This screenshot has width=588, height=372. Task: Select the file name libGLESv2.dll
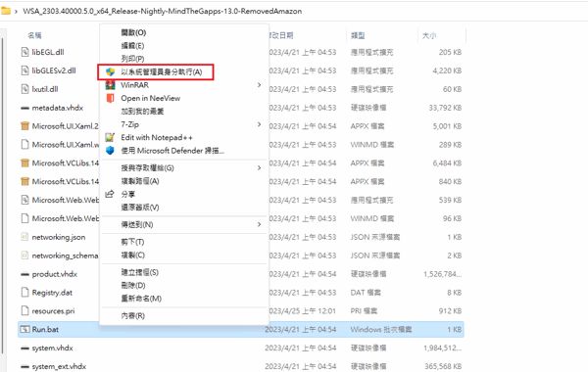[54, 70]
